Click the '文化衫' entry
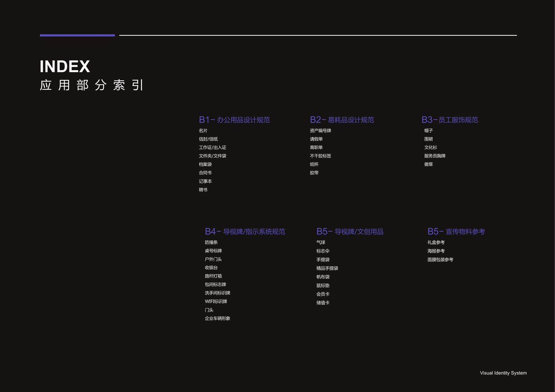The image size is (555, 392). [431, 148]
